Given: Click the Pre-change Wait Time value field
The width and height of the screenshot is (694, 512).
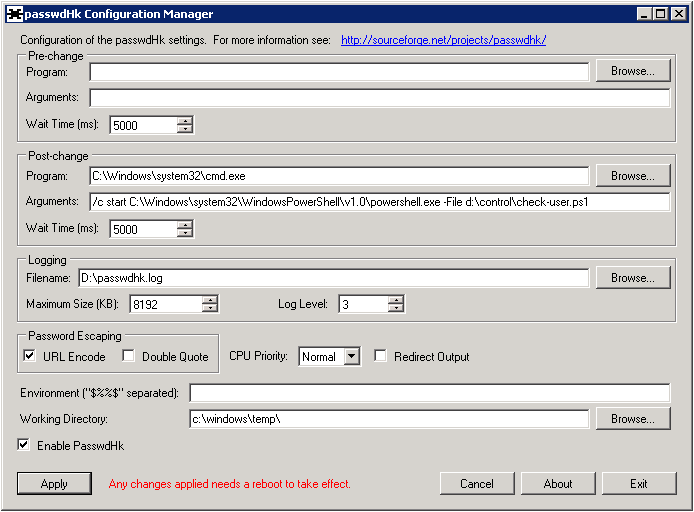Looking at the screenshot, I should coord(143,125).
